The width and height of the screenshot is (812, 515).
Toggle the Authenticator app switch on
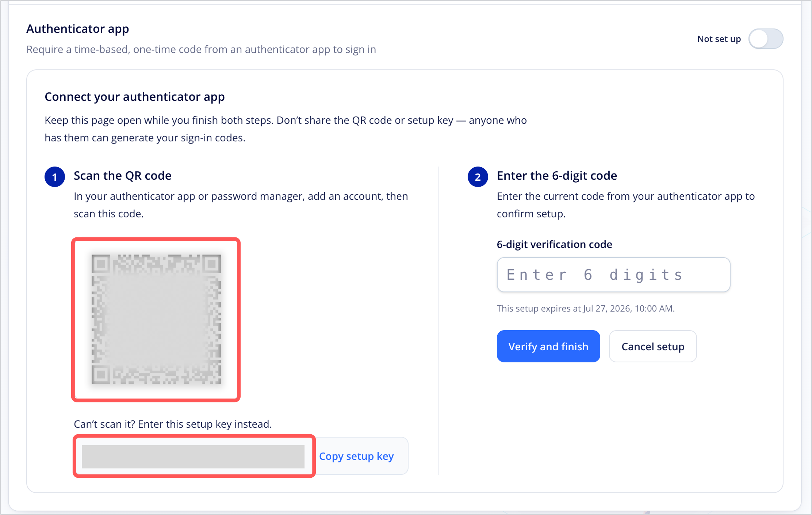click(766, 39)
